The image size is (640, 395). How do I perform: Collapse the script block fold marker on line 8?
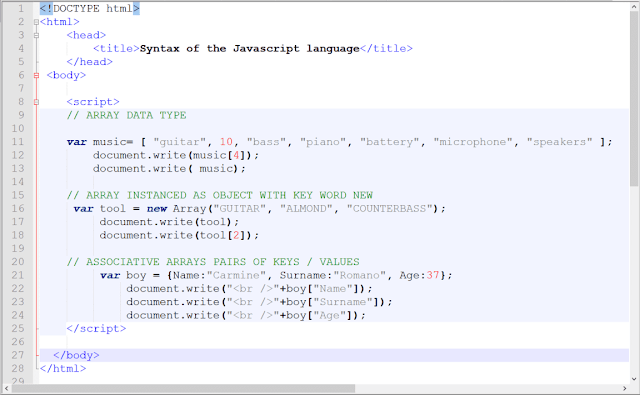tap(36, 102)
